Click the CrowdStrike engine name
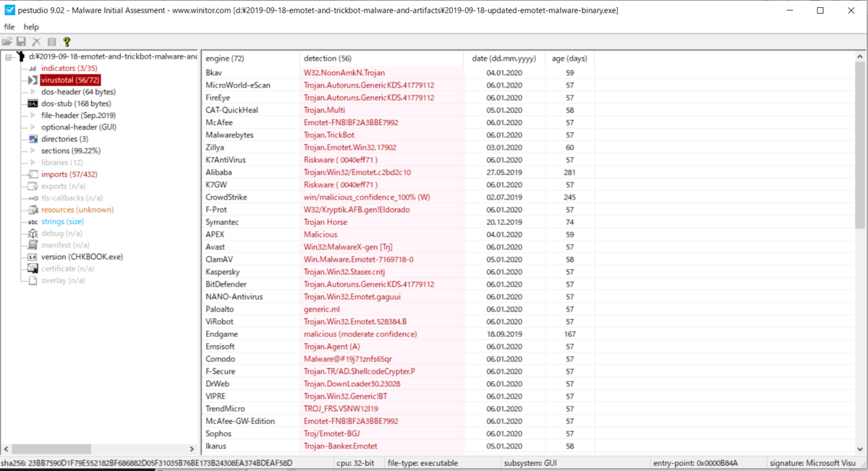 click(x=226, y=198)
